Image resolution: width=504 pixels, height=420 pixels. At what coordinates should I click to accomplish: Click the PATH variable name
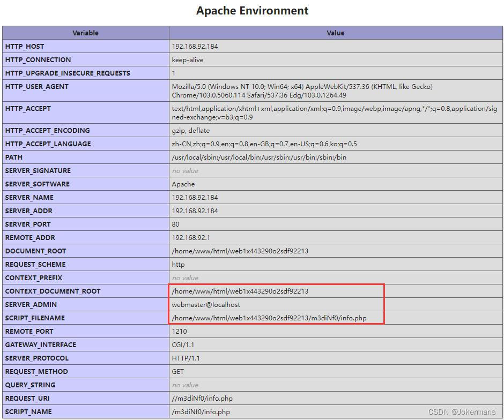pos(14,157)
